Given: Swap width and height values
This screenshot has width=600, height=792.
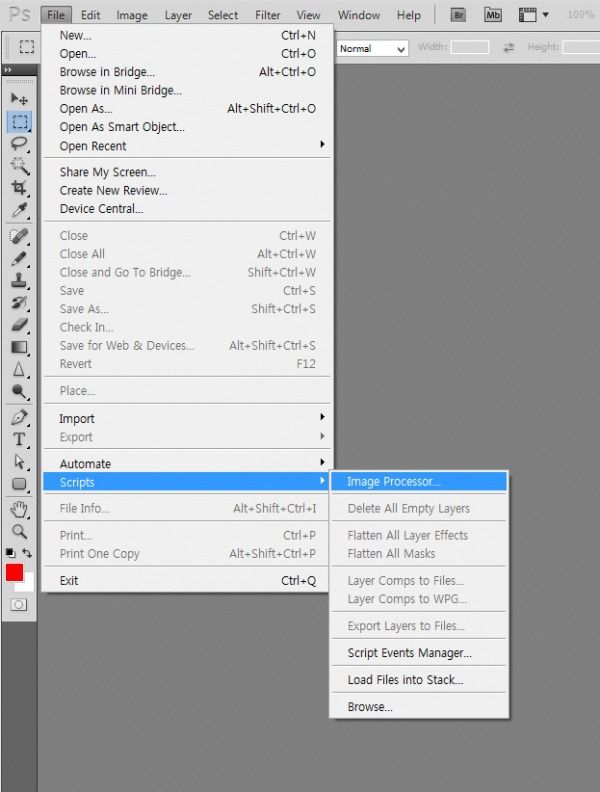Looking at the screenshot, I should pos(508,47).
